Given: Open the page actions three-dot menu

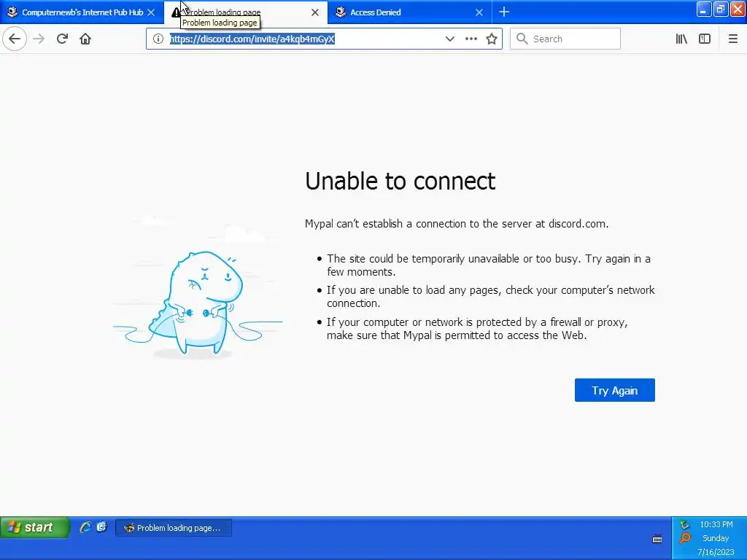Looking at the screenshot, I should pyautogui.click(x=471, y=39).
